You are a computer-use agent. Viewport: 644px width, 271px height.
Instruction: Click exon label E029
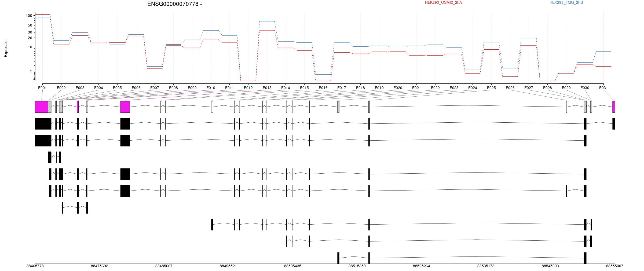(566, 88)
